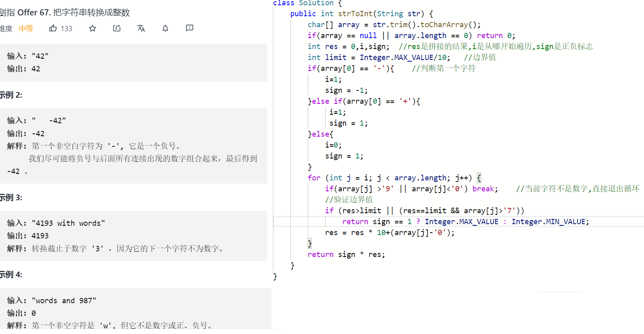This screenshot has width=644, height=334.
Task: Click the code line else if(array[0] == '+')
Action: coord(364,101)
